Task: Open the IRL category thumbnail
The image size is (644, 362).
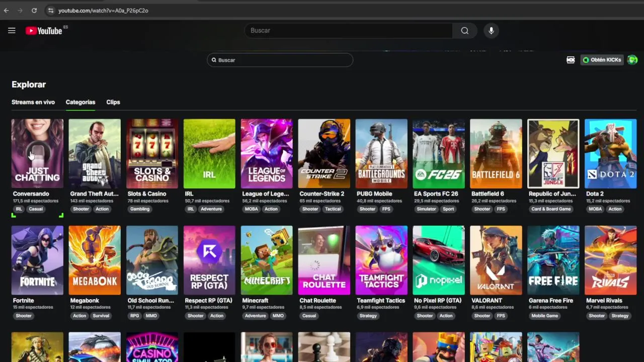Action: (x=209, y=153)
